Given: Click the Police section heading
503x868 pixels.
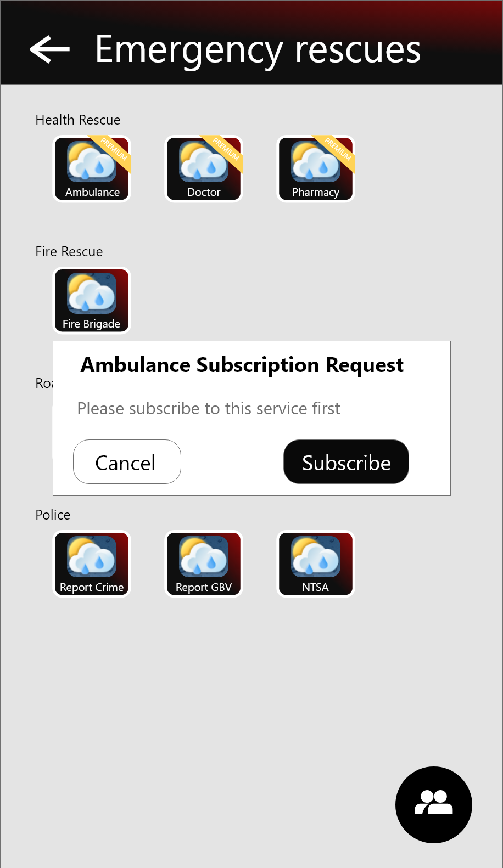Looking at the screenshot, I should (x=53, y=515).
